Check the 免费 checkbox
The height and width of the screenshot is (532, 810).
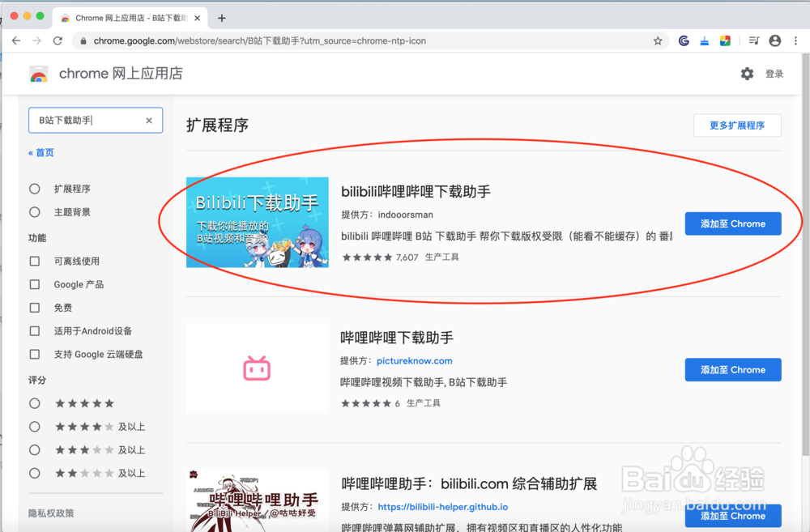pyautogui.click(x=35, y=308)
